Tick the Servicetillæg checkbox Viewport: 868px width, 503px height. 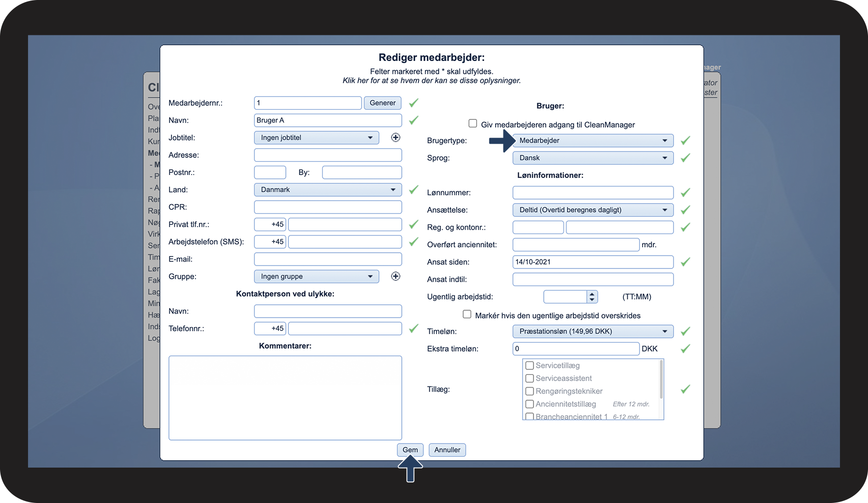pos(530,365)
